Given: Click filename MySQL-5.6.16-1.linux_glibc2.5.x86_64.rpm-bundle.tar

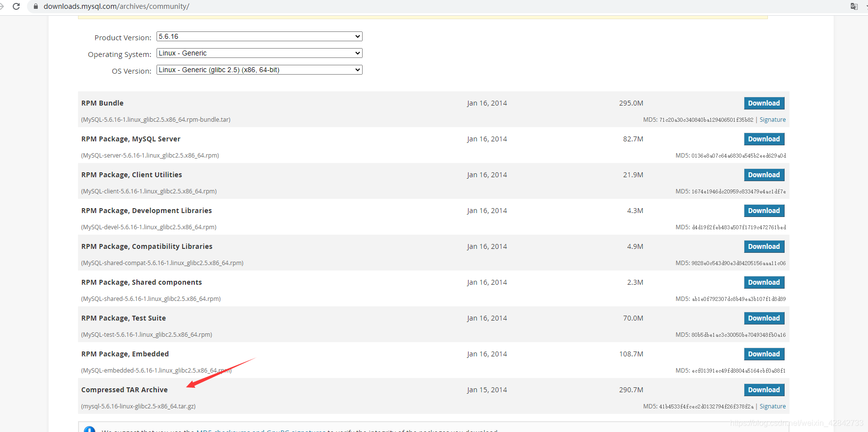Looking at the screenshot, I should pyautogui.click(x=156, y=120).
